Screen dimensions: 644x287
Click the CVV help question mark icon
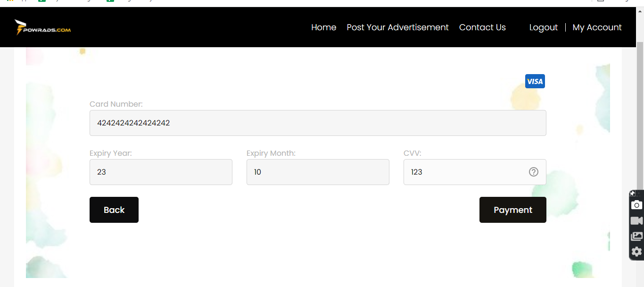coord(534,172)
